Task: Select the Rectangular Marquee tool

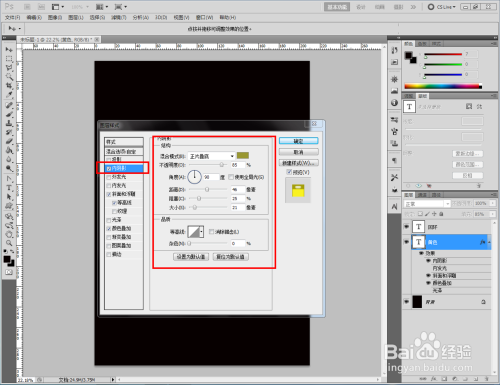Action: (9, 59)
